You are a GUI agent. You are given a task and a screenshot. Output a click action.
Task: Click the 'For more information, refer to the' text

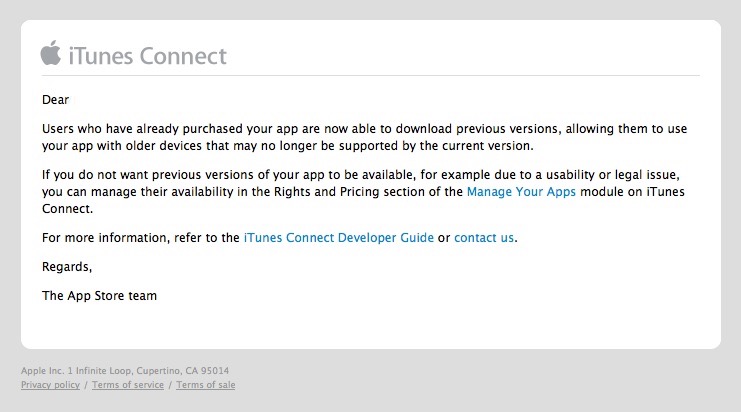click(x=141, y=238)
